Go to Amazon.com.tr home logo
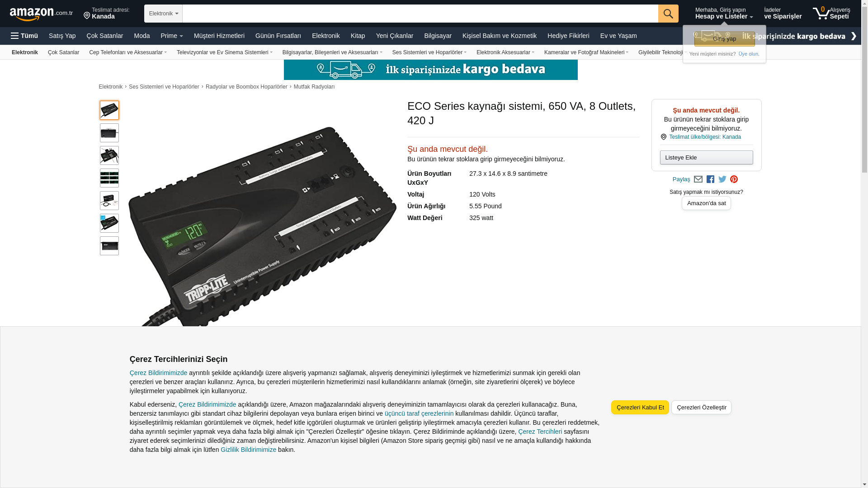868x488 pixels. click(x=41, y=14)
